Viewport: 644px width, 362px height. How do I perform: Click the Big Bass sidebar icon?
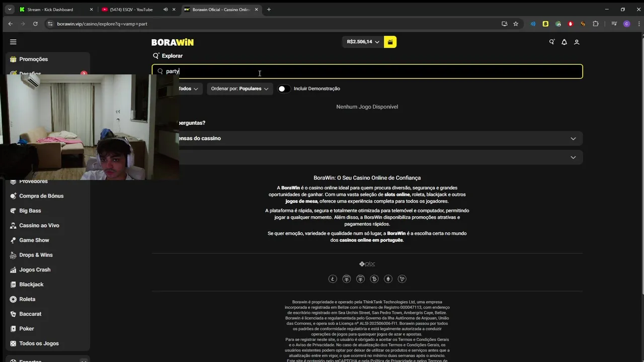13,211
